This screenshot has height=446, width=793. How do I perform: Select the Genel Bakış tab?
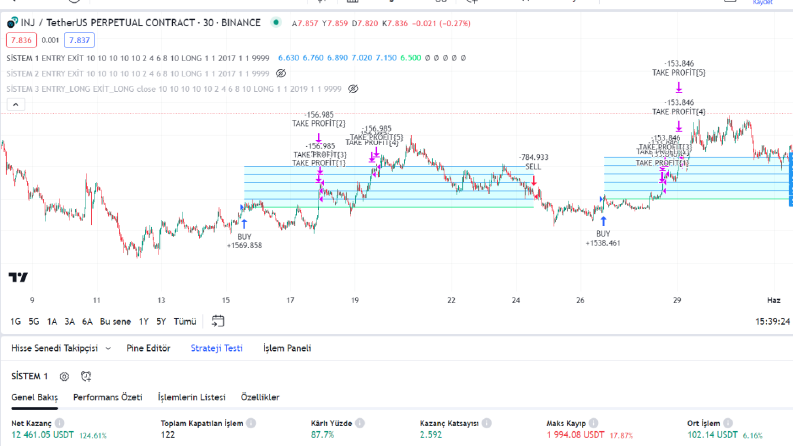coord(34,397)
